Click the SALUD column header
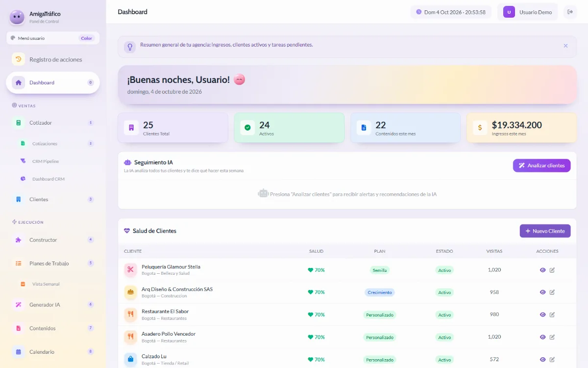The width and height of the screenshot is (588, 368). pyautogui.click(x=316, y=251)
